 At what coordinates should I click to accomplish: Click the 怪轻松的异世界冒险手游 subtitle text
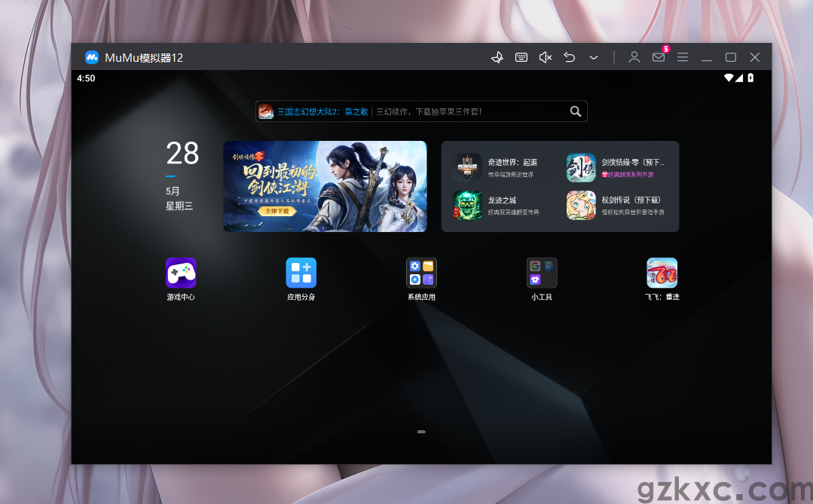[x=633, y=212]
